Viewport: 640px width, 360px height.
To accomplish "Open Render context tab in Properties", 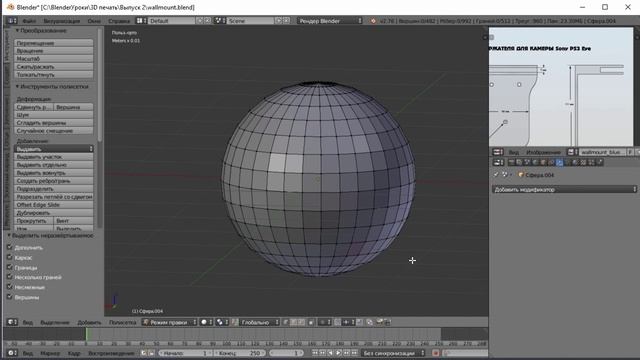I will 511,162.
